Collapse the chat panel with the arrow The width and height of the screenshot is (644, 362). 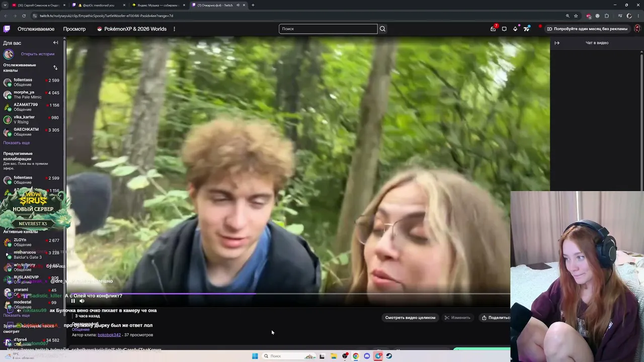pos(557,43)
